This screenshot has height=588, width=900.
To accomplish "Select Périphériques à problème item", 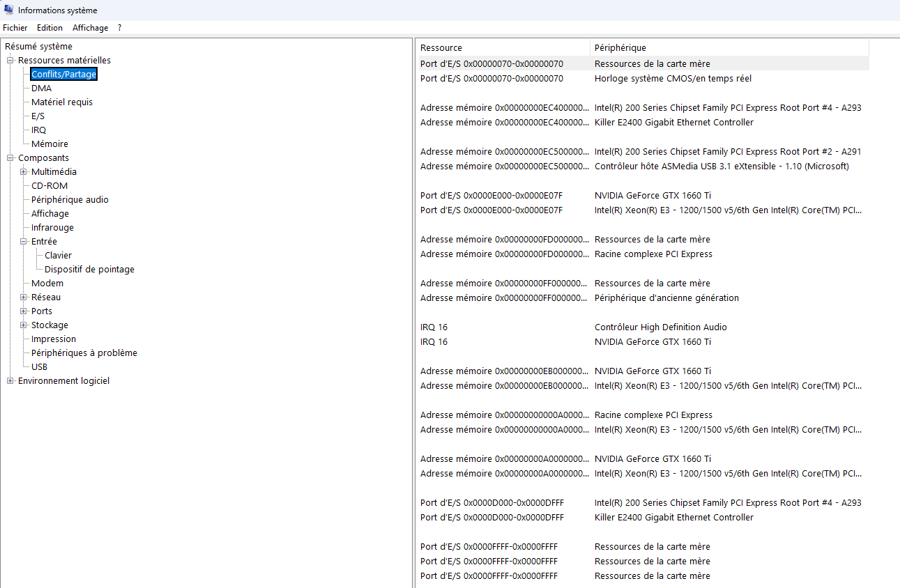I will [x=84, y=353].
